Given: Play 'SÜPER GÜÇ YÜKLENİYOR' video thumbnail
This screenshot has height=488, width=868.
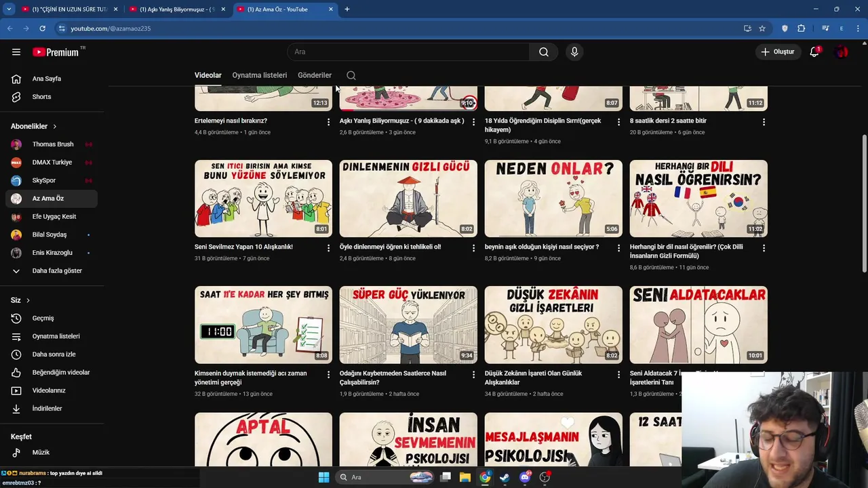Looking at the screenshot, I should (x=408, y=325).
